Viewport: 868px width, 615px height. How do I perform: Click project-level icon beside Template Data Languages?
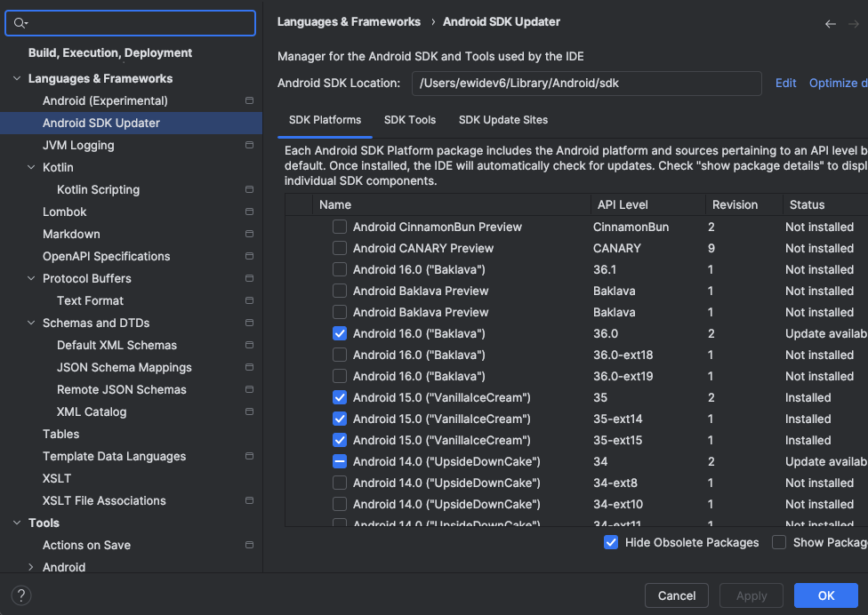[x=249, y=456]
